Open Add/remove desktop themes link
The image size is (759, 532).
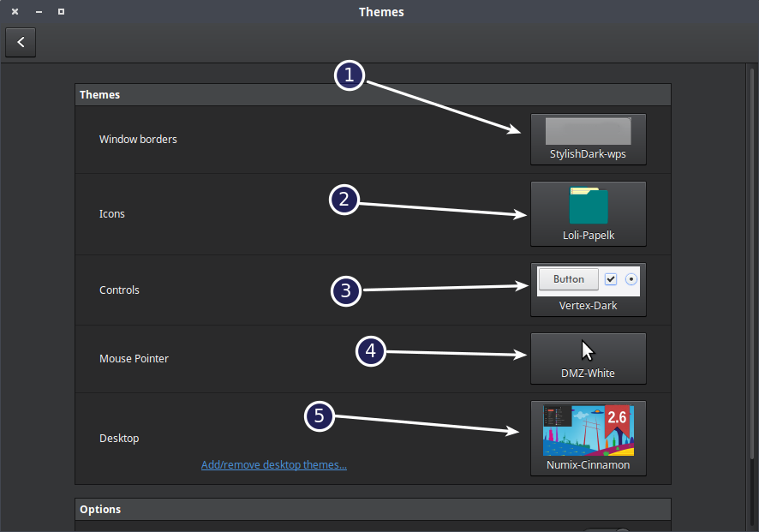pyautogui.click(x=274, y=464)
